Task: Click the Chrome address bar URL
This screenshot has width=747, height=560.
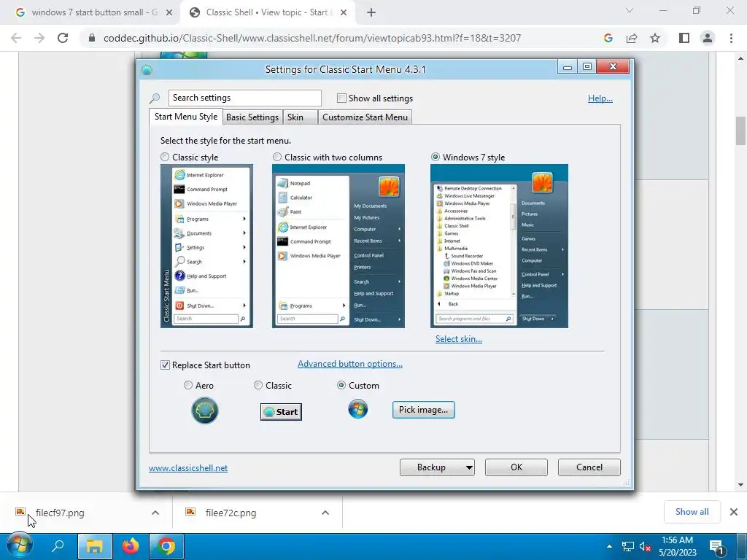Action: coord(312,38)
